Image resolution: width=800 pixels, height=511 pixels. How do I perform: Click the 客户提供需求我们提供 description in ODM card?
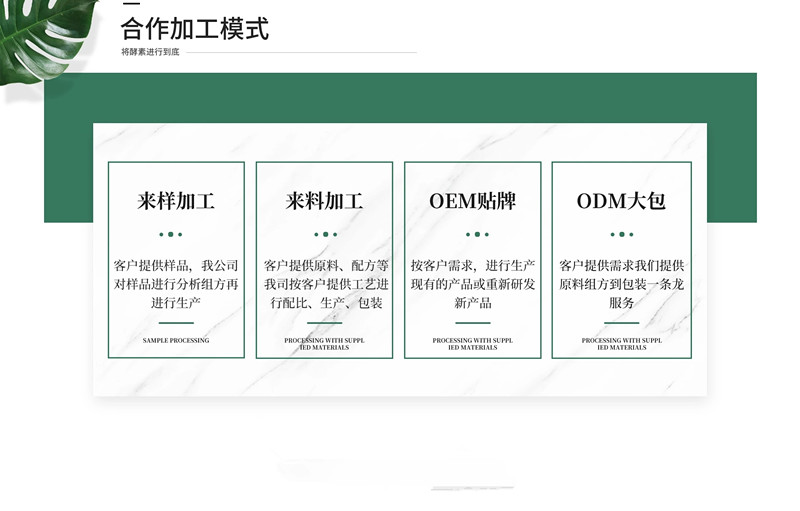621,284
